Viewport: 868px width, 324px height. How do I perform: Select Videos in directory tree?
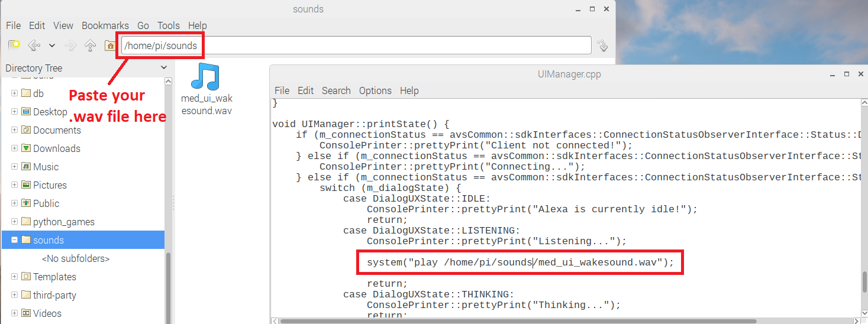click(x=47, y=313)
